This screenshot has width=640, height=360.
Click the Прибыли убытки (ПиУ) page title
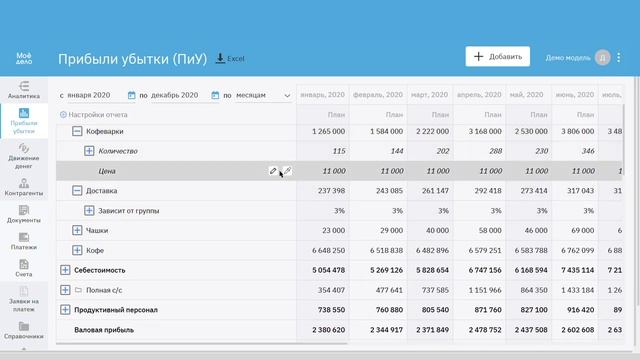click(x=132, y=59)
